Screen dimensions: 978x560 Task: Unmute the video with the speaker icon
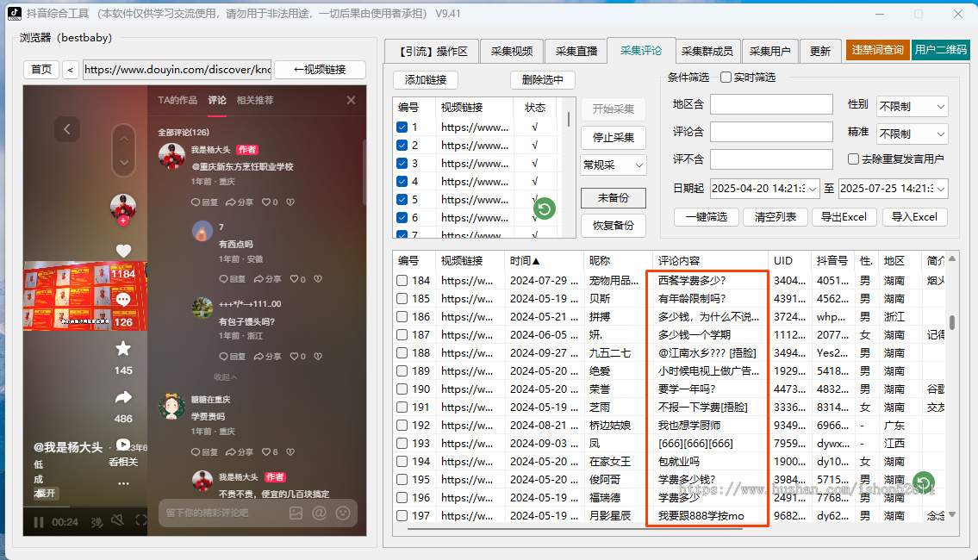(x=117, y=520)
